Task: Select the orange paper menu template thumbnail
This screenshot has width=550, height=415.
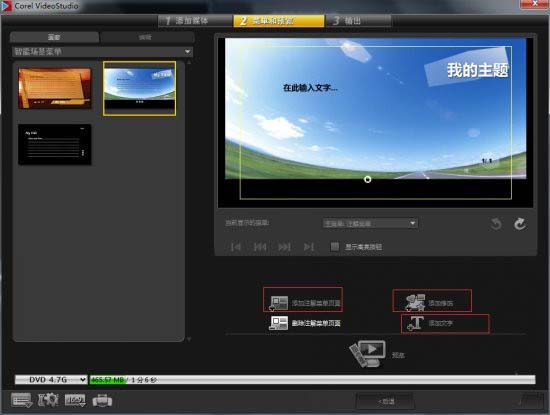Action: point(55,88)
